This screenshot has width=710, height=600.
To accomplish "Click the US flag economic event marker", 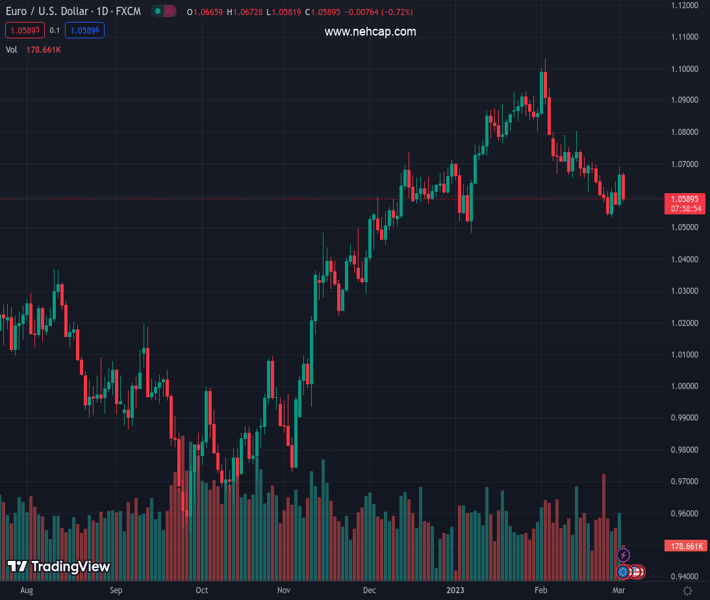I will [636, 572].
